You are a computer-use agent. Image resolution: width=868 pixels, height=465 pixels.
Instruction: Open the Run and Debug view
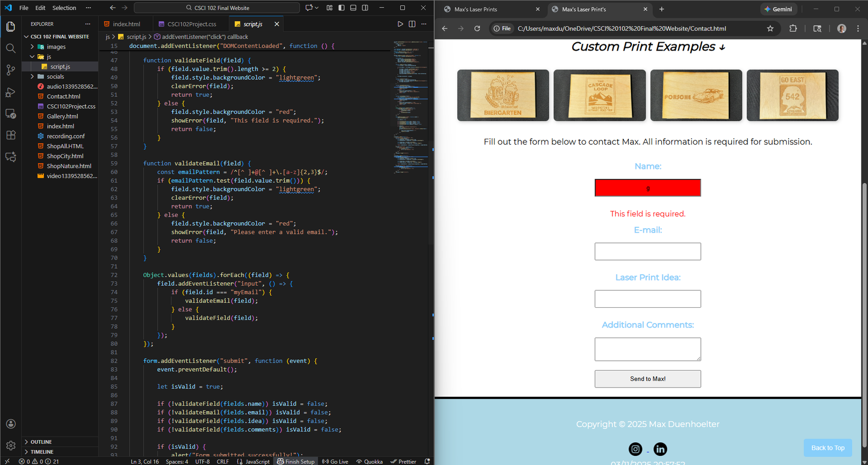[10, 92]
